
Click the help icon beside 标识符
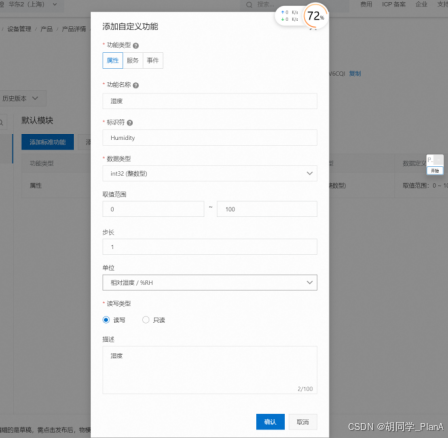[x=130, y=123]
